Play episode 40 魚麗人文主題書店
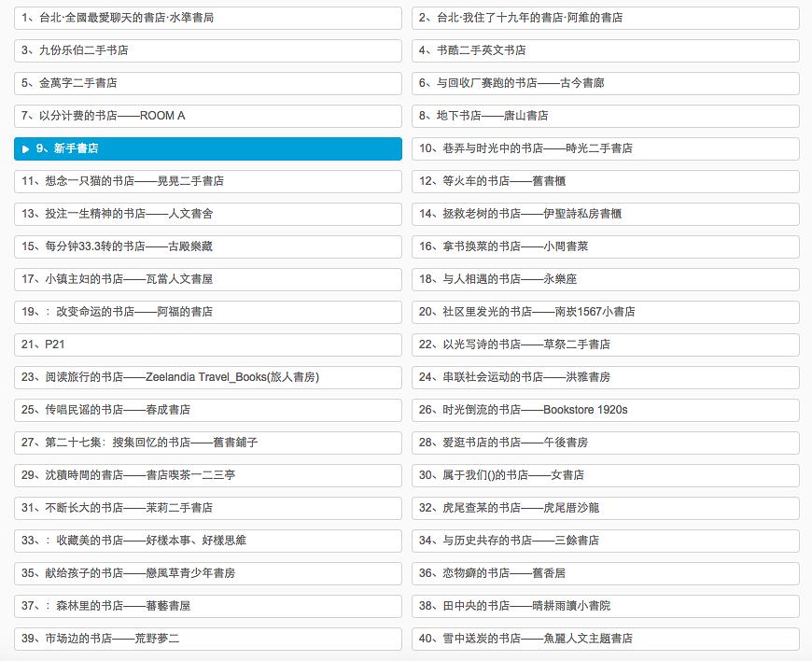Viewport: 812px width, 661px height. (606, 639)
